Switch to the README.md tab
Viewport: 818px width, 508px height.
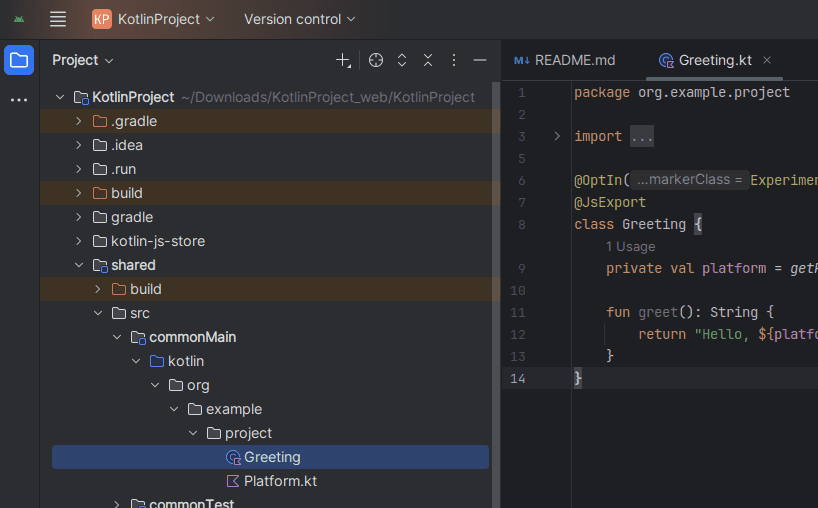(x=565, y=60)
